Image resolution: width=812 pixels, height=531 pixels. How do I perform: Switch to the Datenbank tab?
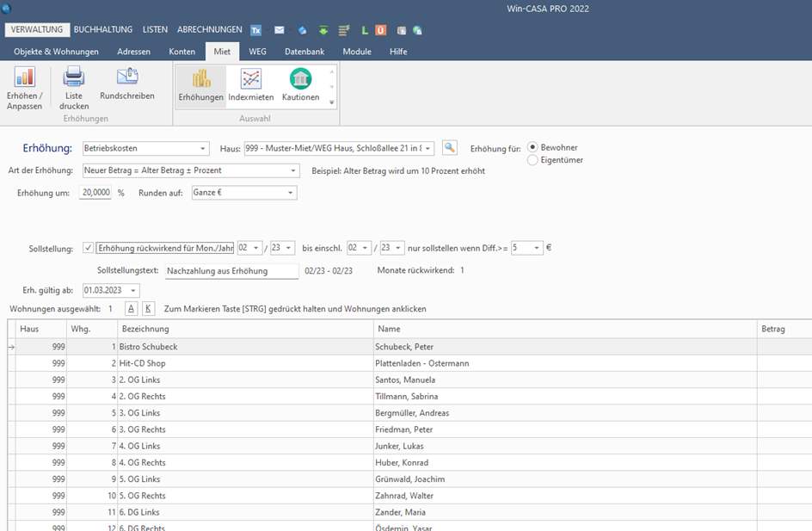tap(304, 52)
